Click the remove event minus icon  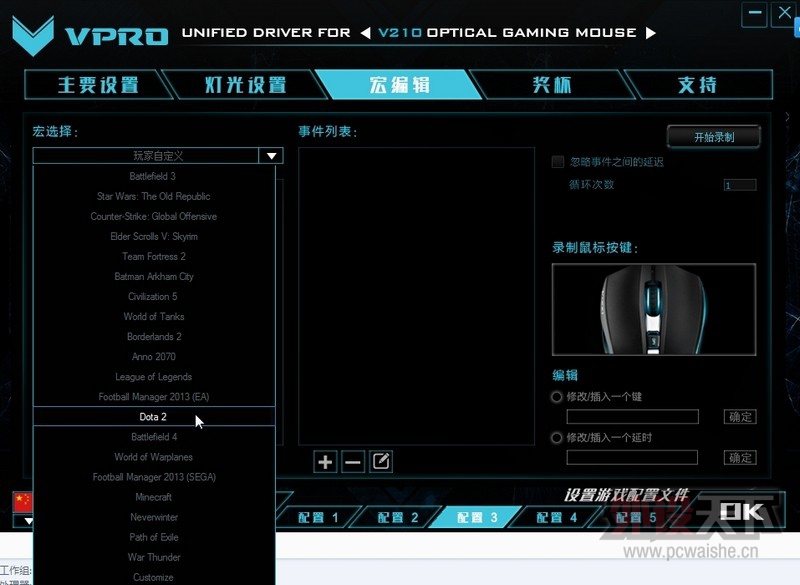click(353, 462)
